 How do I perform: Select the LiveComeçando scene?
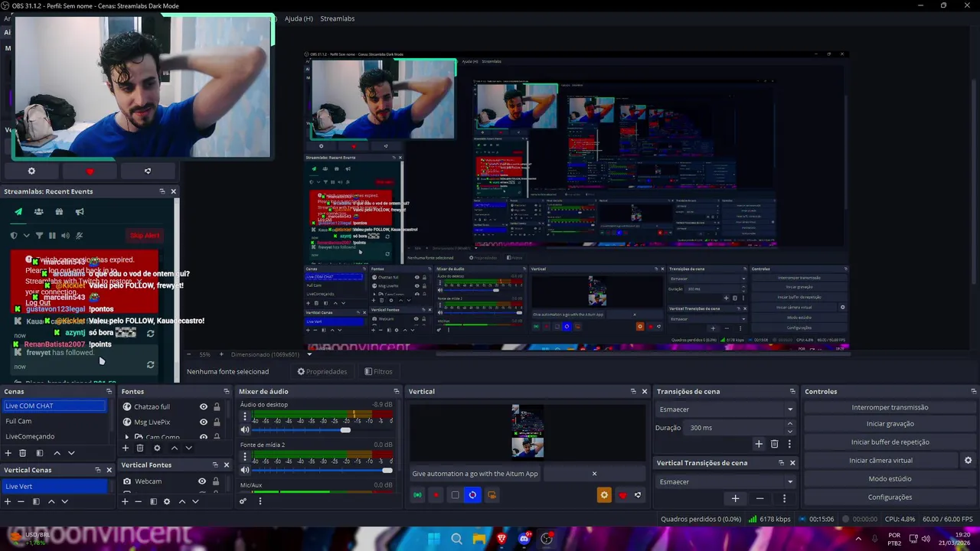[x=54, y=436]
